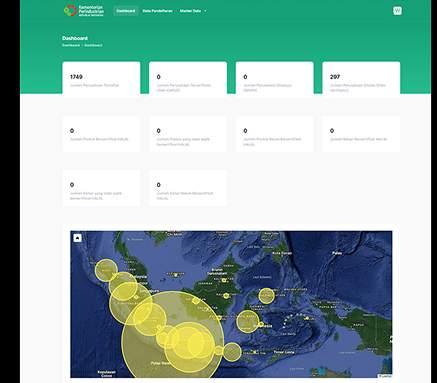The image size is (437, 383).
Task: Expand the Master Data dropdown
Action: (193, 11)
